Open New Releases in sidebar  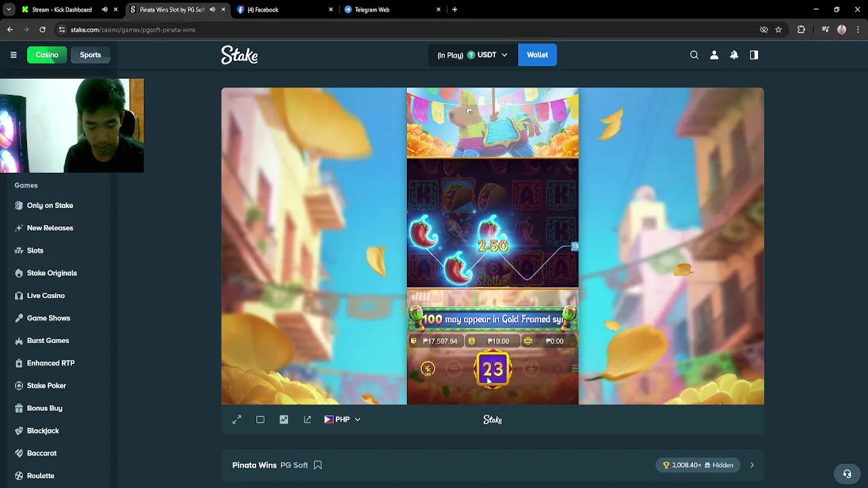[50, 228]
